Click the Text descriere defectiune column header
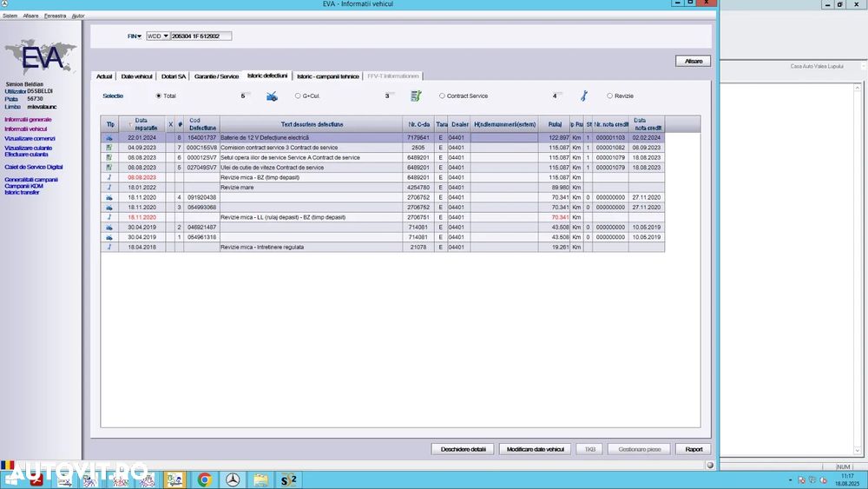 (312, 124)
